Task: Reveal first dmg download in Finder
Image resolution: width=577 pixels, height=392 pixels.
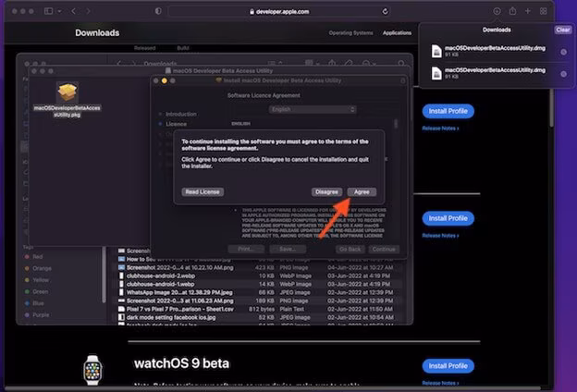Action: pos(563,52)
